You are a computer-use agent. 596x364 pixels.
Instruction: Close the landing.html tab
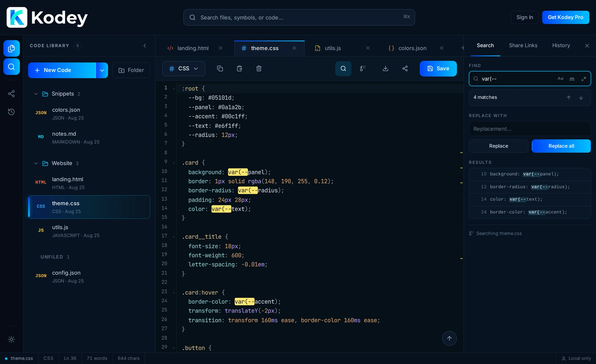point(221,48)
